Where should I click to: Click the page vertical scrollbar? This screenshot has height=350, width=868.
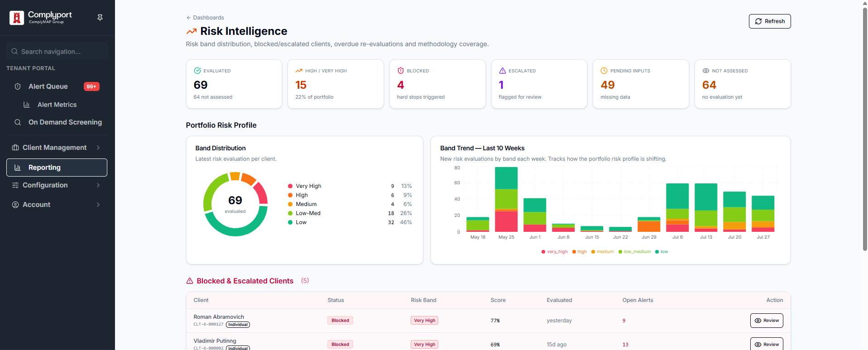click(865, 129)
